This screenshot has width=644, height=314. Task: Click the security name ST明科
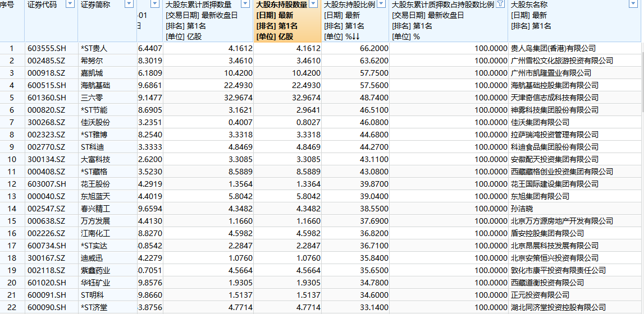click(93, 295)
